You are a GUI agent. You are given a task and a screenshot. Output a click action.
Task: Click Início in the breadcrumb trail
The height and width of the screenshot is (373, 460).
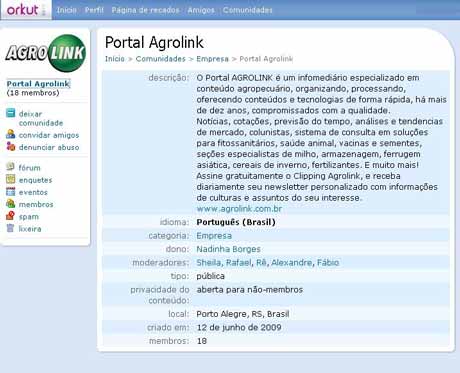(115, 59)
